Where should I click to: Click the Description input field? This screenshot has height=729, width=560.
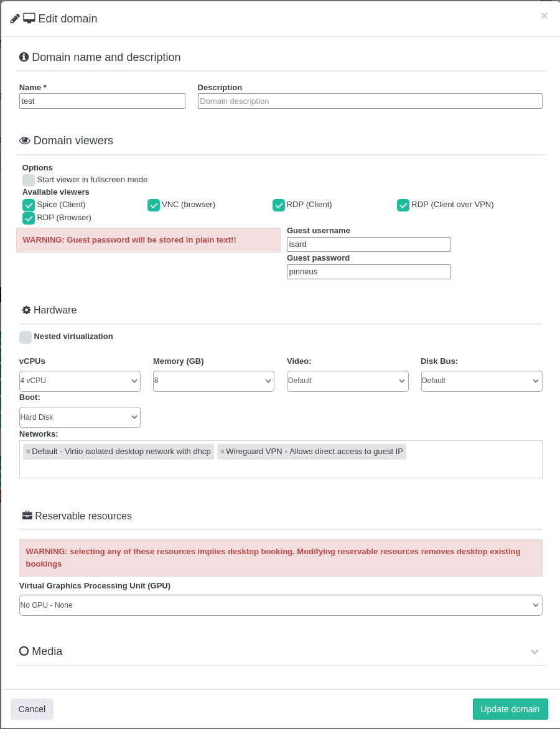tap(370, 101)
